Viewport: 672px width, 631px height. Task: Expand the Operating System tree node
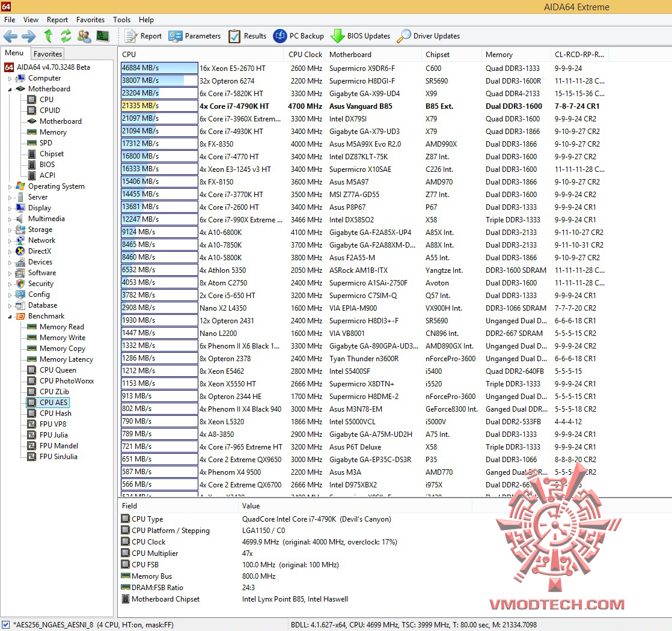(x=10, y=187)
